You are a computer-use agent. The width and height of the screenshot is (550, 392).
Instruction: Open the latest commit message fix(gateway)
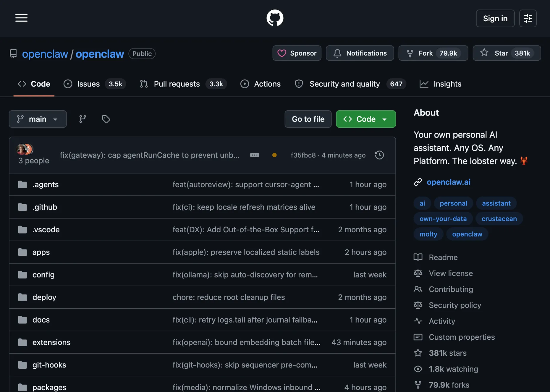tap(150, 155)
